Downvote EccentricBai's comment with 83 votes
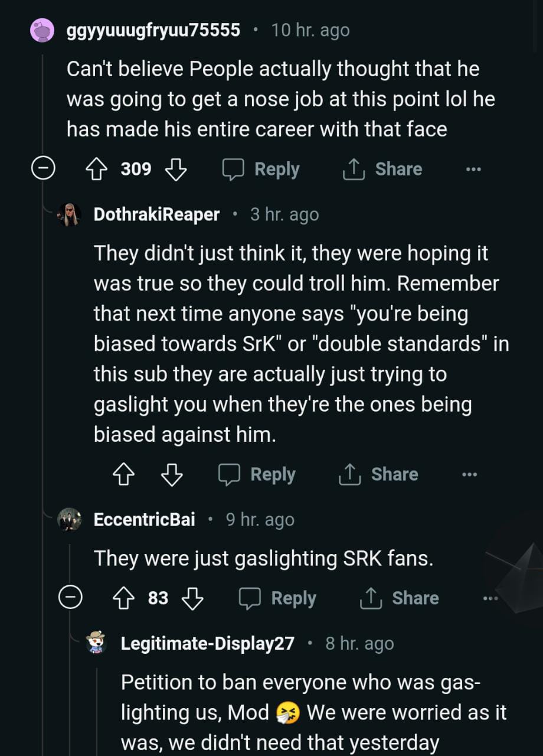The height and width of the screenshot is (756, 543). [x=192, y=599]
